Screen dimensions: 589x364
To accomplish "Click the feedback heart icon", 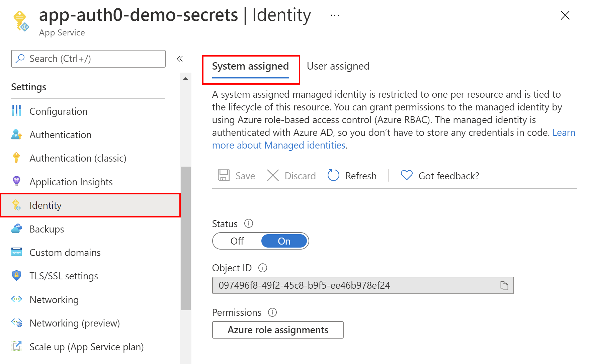I will (407, 175).
